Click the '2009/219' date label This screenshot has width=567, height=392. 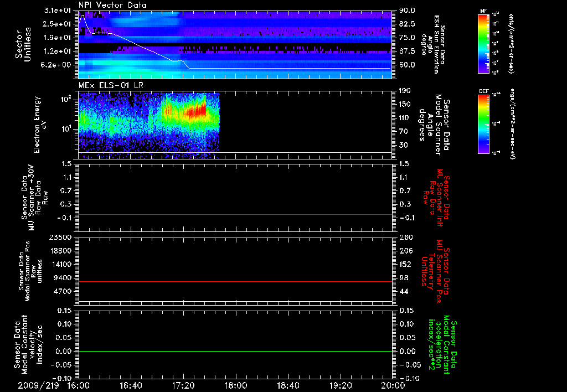pos(38,385)
